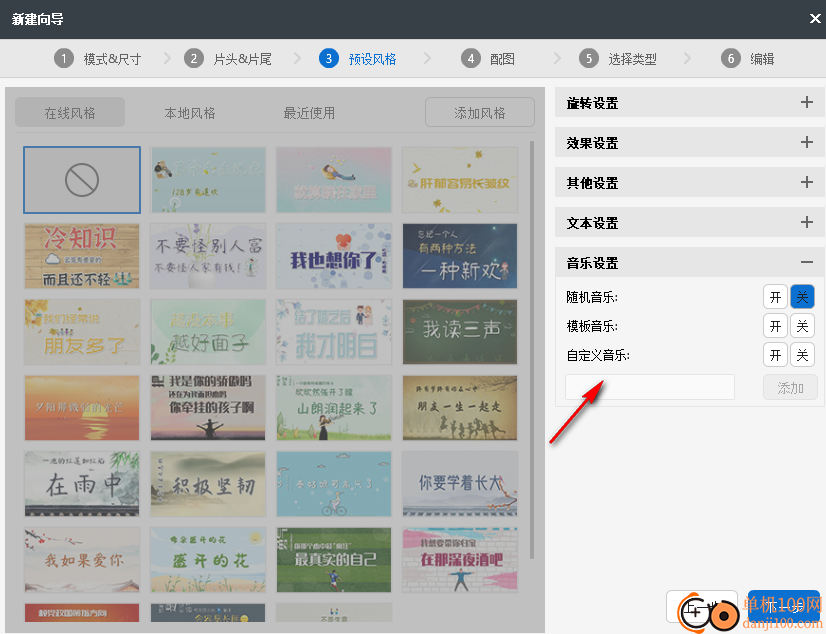Go to step 1 模式&尺寸
The width and height of the screenshot is (826, 634).
[98, 58]
